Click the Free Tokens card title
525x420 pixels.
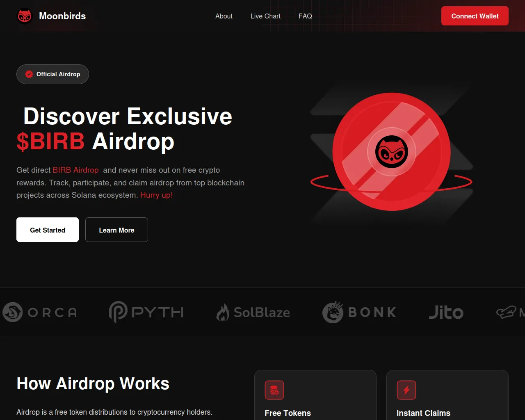(x=288, y=413)
